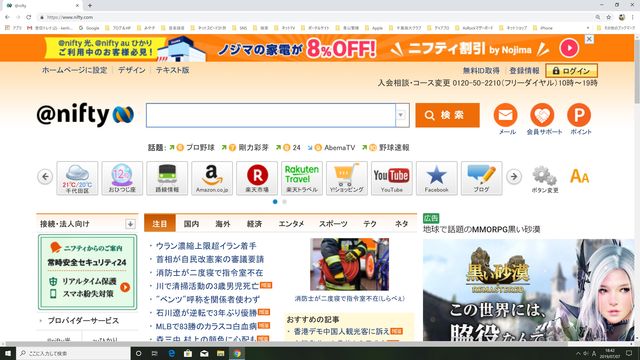Switch to the エンタメ news tab
Screen dimensions: 640x360
291,223
